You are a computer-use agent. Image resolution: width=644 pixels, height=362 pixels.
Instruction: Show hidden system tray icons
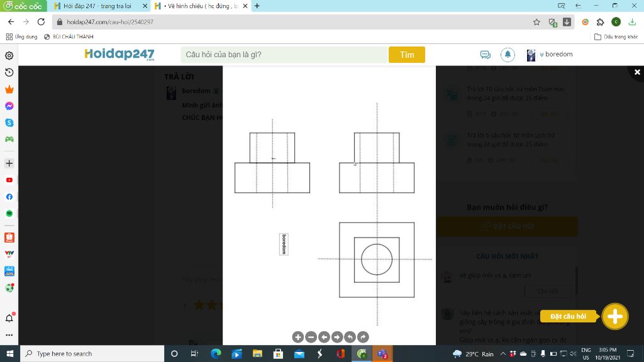click(502, 353)
